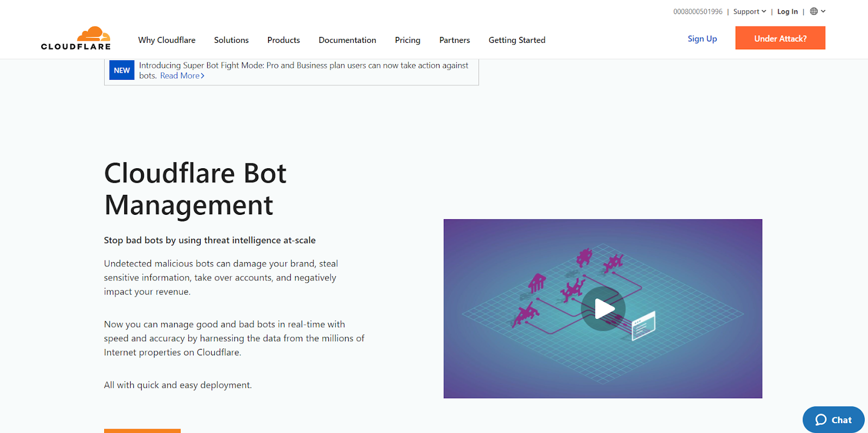
Task: Click the purple video thumbnail's browser window illustration
Action: 644,325
